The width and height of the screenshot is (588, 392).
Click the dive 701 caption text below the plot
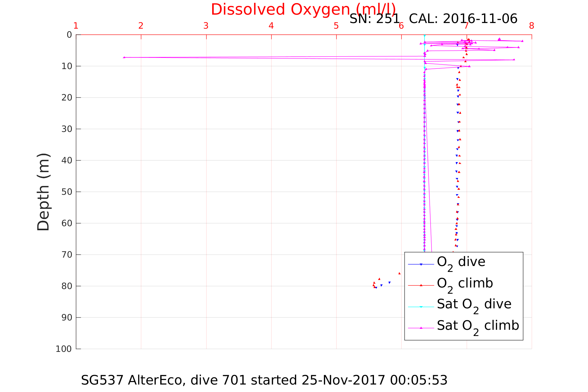(264, 380)
